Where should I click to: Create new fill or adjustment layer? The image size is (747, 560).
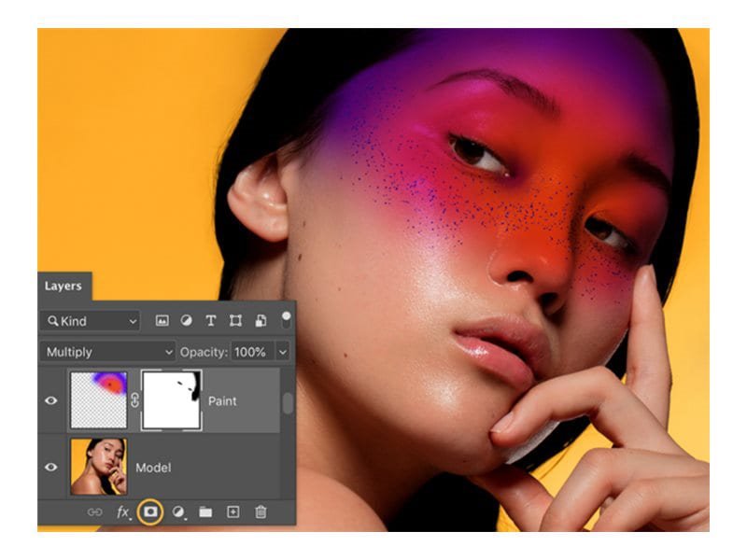coord(178,512)
